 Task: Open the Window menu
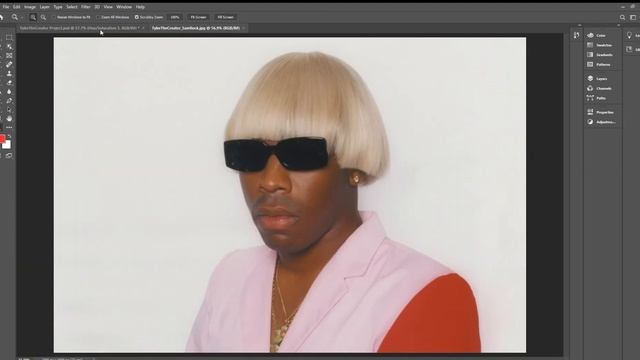[124, 7]
